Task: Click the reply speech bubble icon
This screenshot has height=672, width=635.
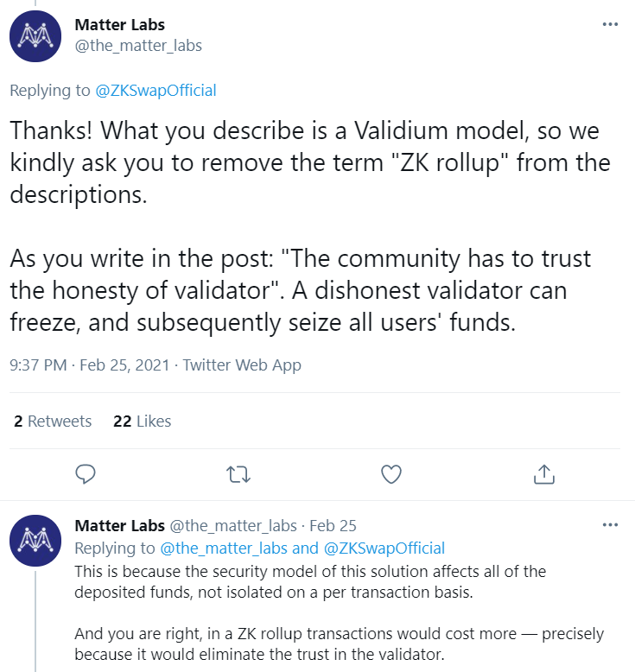Action: pos(86,474)
